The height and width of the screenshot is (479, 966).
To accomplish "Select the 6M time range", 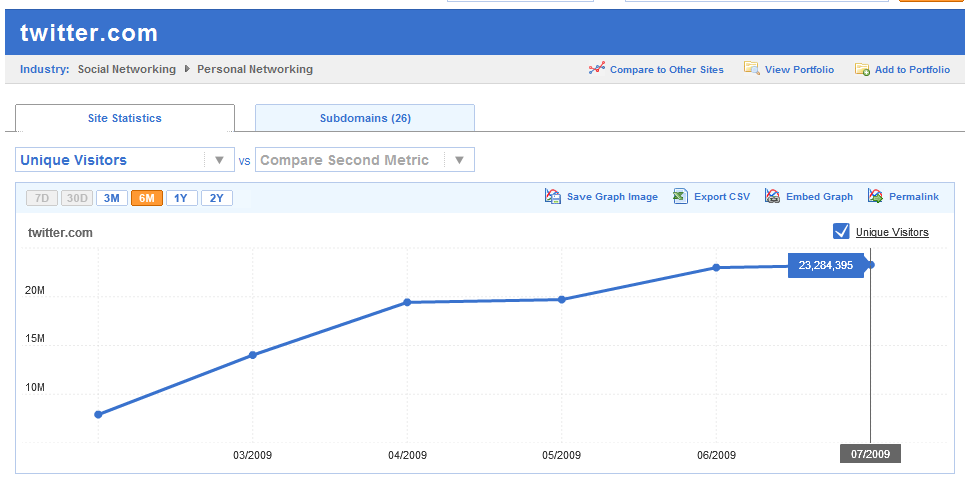I will coord(147,198).
